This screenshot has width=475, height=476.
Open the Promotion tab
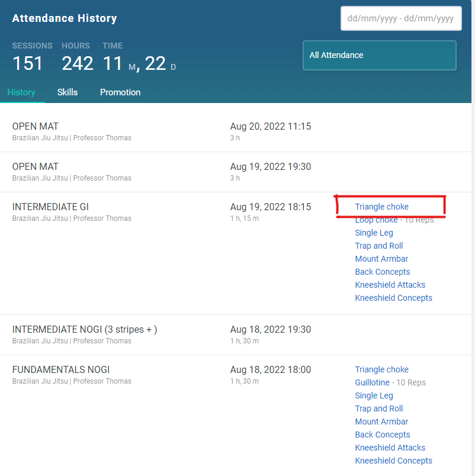coord(120,92)
